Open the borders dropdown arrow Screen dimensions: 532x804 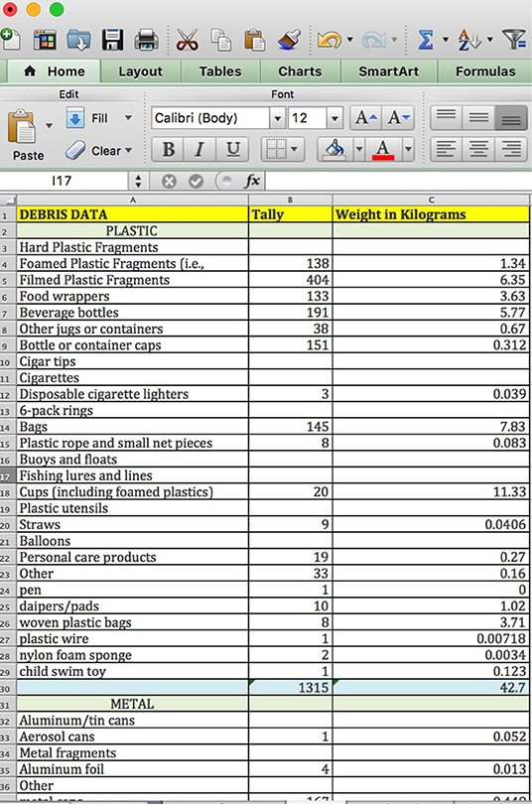pyautogui.click(x=295, y=150)
